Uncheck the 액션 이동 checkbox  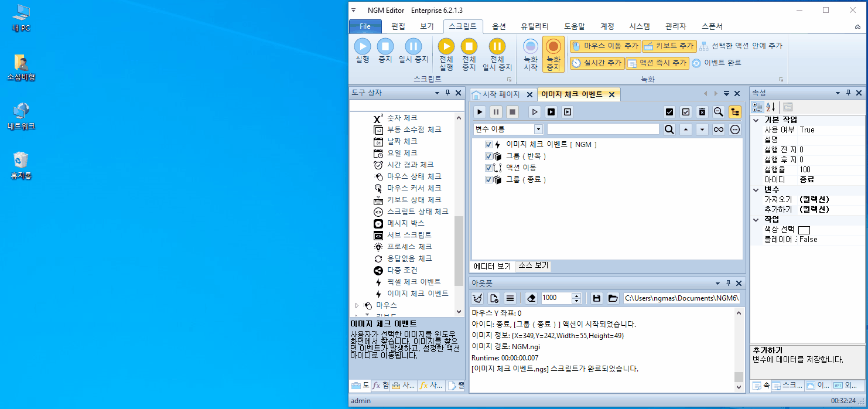click(488, 168)
